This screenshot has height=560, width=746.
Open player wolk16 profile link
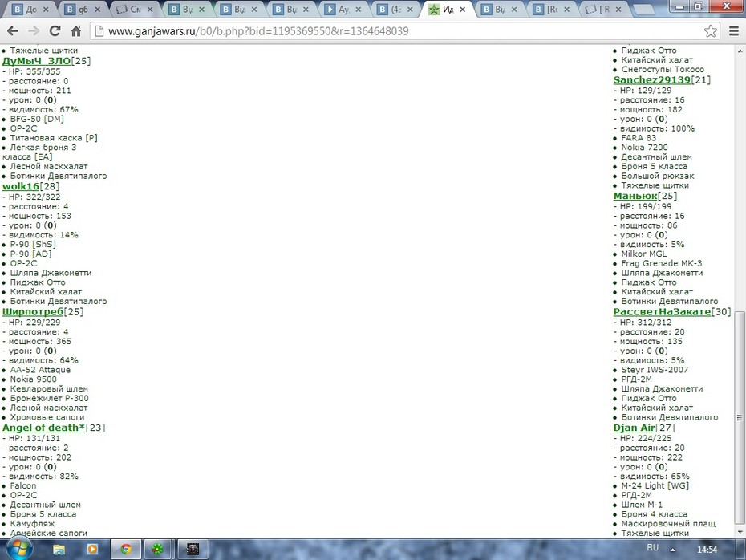[x=21, y=186]
